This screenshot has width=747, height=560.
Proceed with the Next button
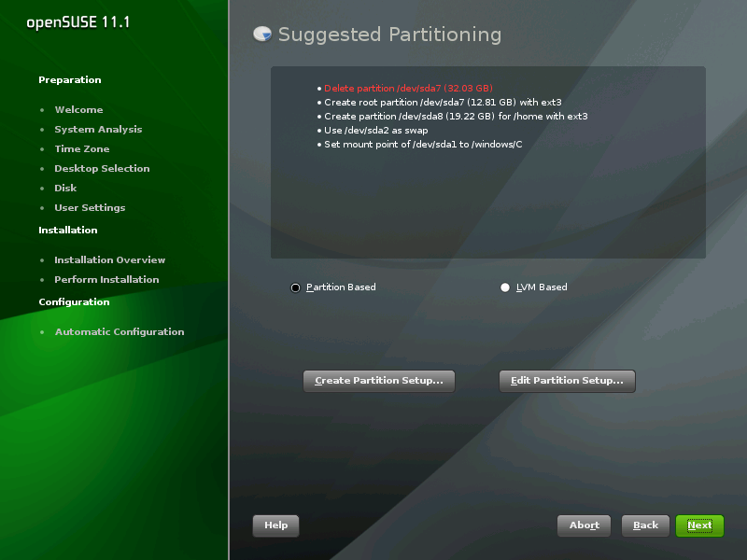tap(699, 525)
